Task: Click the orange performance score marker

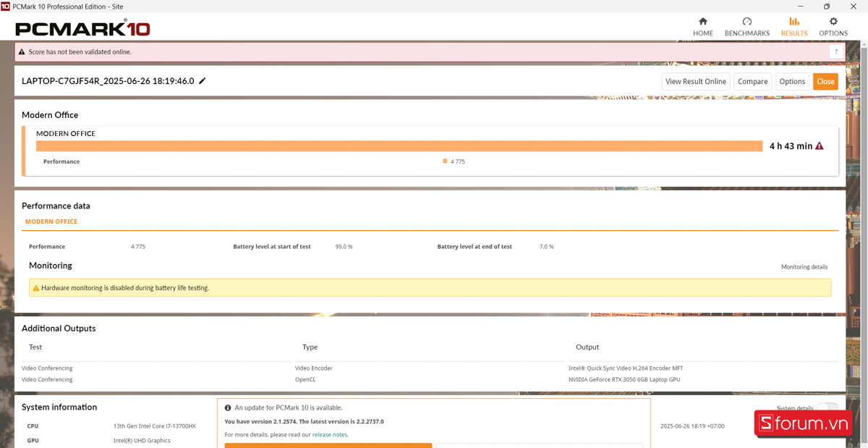Action: click(445, 161)
